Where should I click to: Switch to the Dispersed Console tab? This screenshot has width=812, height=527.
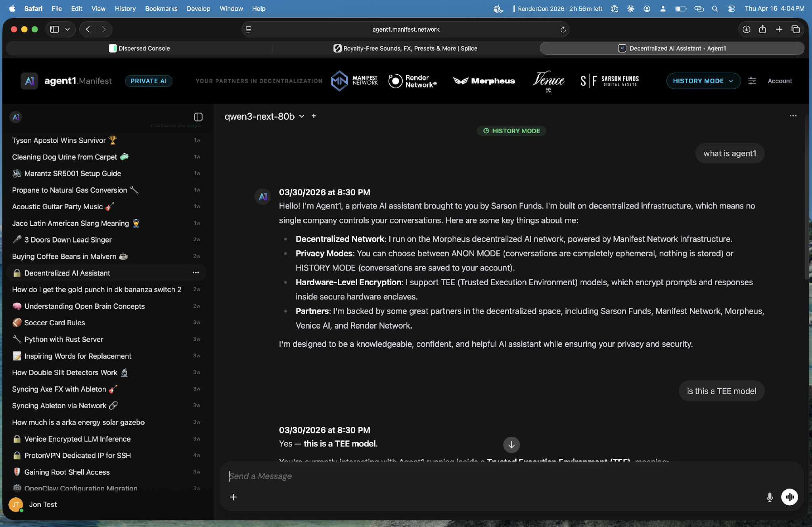140,48
